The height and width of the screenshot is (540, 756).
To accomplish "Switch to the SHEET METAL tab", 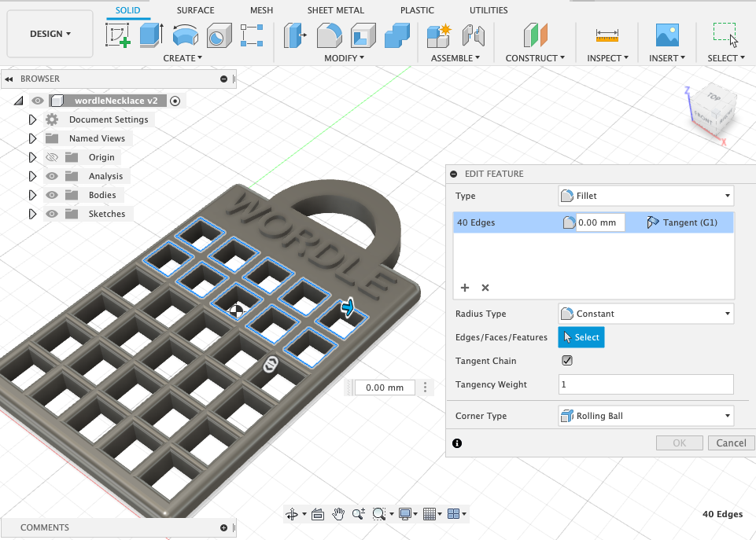I will (336, 10).
